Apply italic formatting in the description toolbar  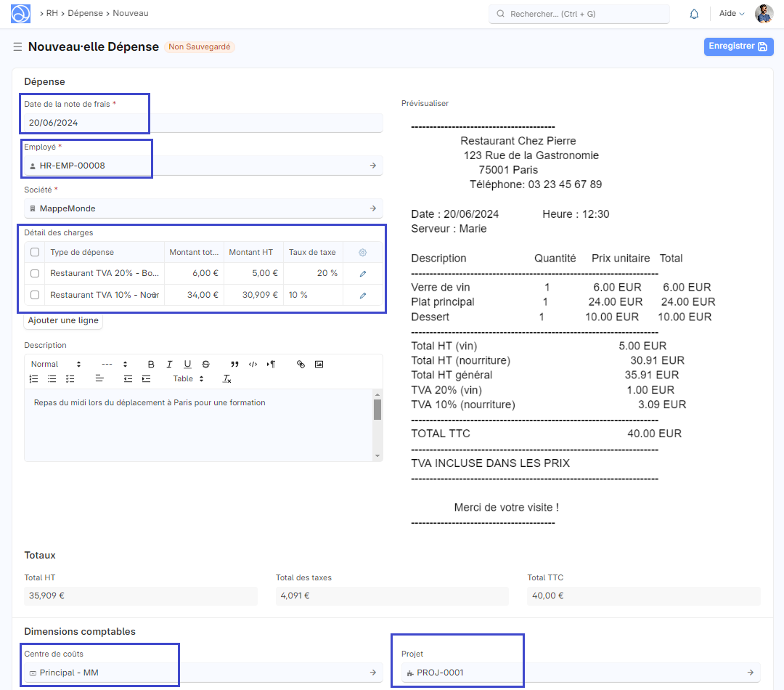(x=169, y=364)
